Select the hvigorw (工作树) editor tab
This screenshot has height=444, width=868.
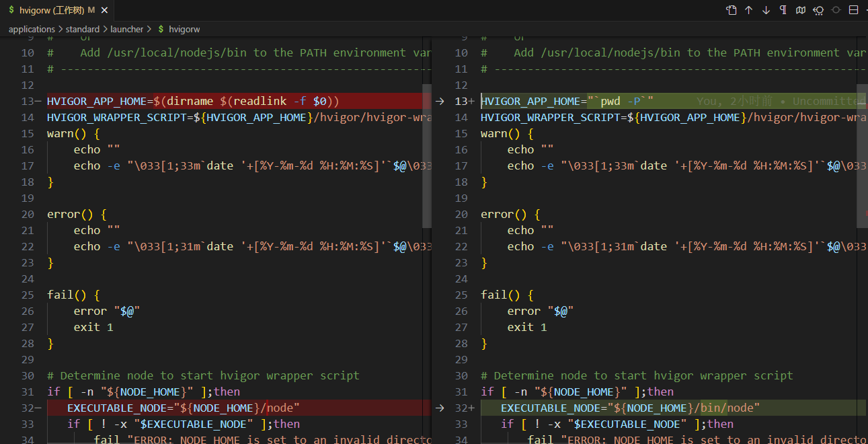(x=57, y=10)
